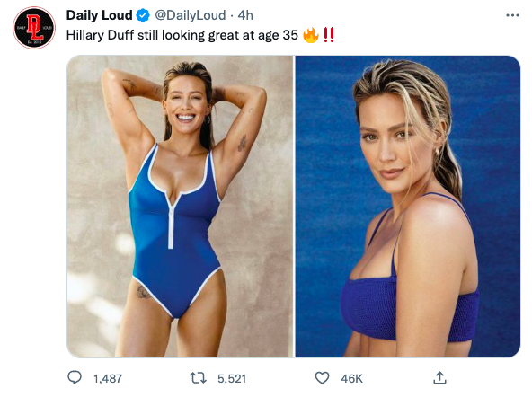Open the Daily Loud display name link
Image resolution: width=532 pixels, height=397 pixels.
click(100, 15)
